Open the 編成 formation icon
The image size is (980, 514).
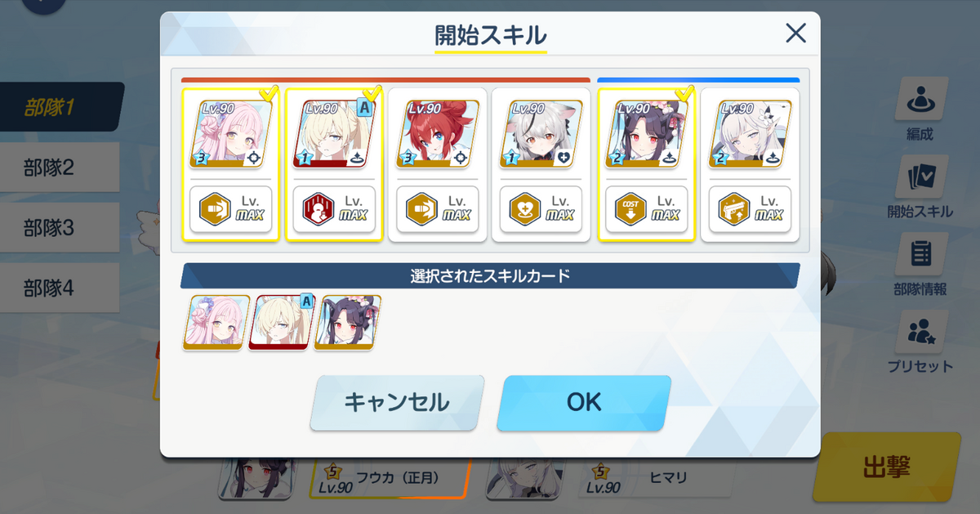click(921, 100)
